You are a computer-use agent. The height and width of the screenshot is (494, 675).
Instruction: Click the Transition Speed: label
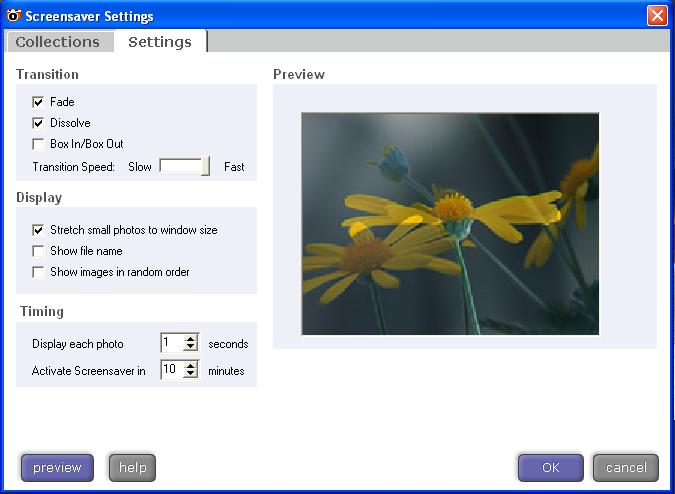pyautogui.click(x=74, y=167)
